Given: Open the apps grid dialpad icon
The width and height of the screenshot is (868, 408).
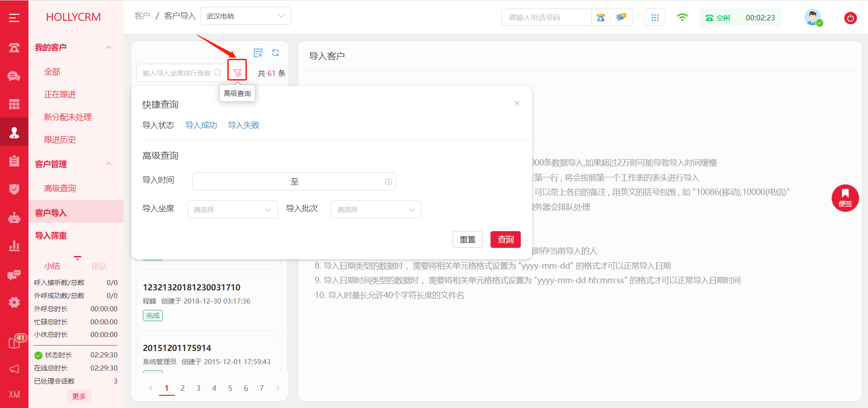Looking at the screenshot, I should click(655, 18).
